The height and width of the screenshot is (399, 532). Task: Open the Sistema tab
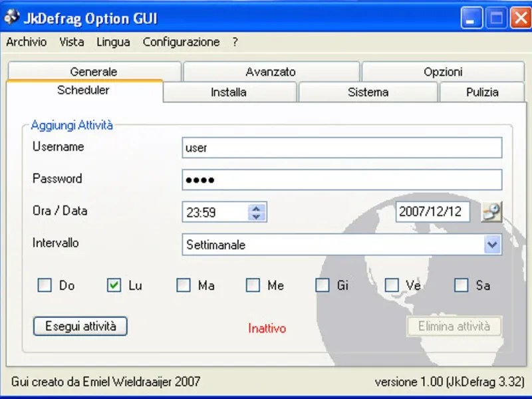(x=368, y=92)
